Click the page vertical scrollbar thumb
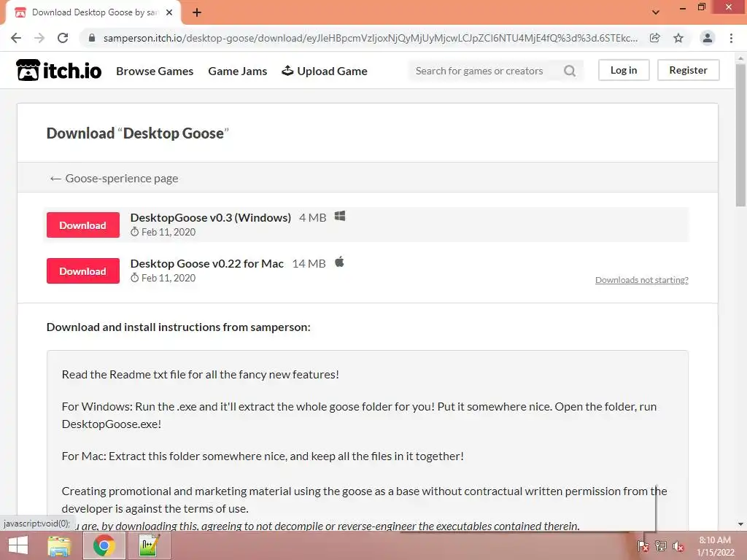This screenshot has width=747, height=560. point(741,136)
